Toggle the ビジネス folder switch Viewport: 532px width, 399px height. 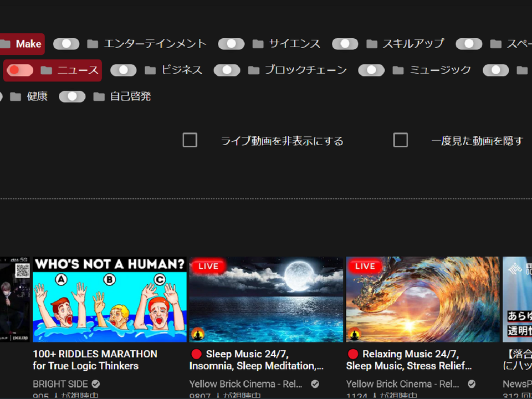pos(124,70)
